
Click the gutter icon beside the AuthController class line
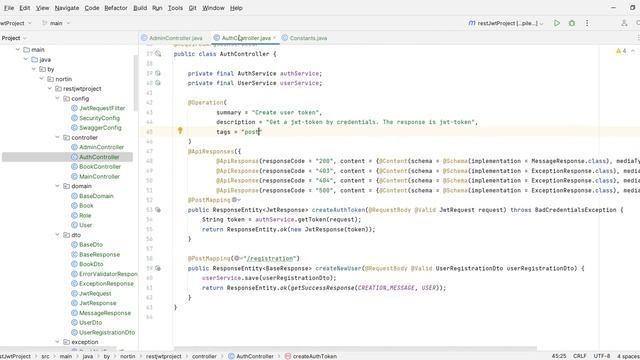[x=158, y=54]
